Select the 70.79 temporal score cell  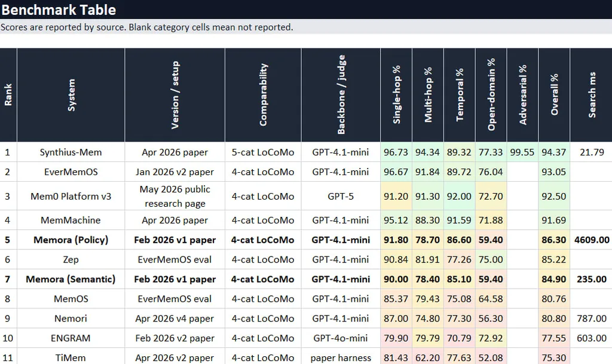pos(460,338)
